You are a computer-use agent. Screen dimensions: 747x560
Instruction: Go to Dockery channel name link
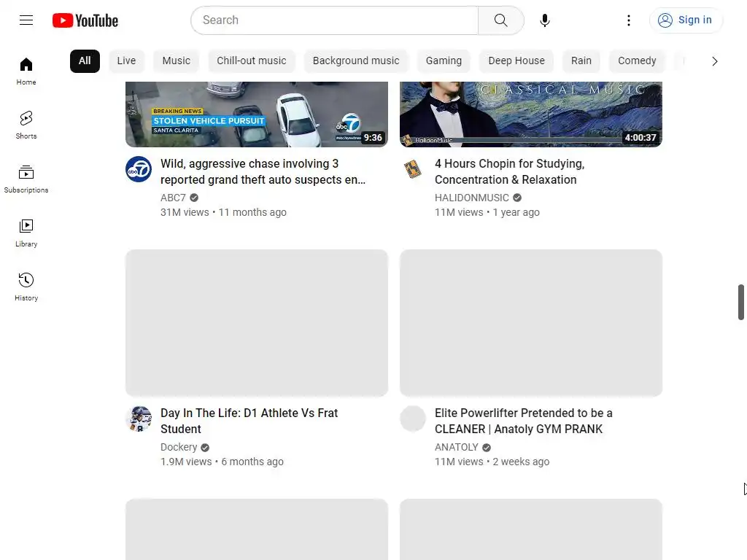click(x=179, y=447)
